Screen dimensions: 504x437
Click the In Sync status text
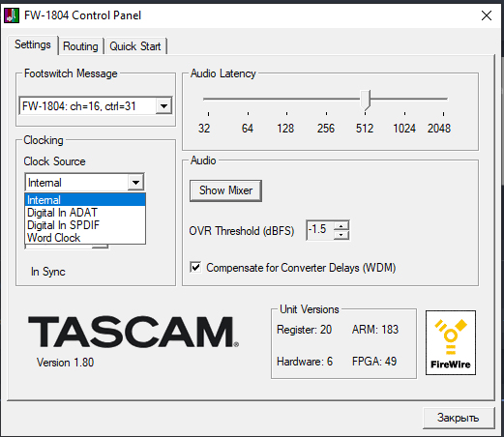coord(48,272)
